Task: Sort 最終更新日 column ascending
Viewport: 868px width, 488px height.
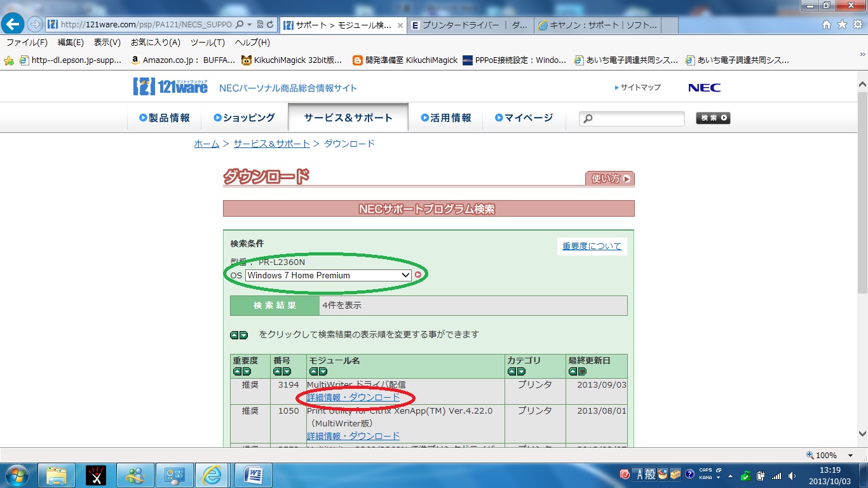Action: point(573,372)
